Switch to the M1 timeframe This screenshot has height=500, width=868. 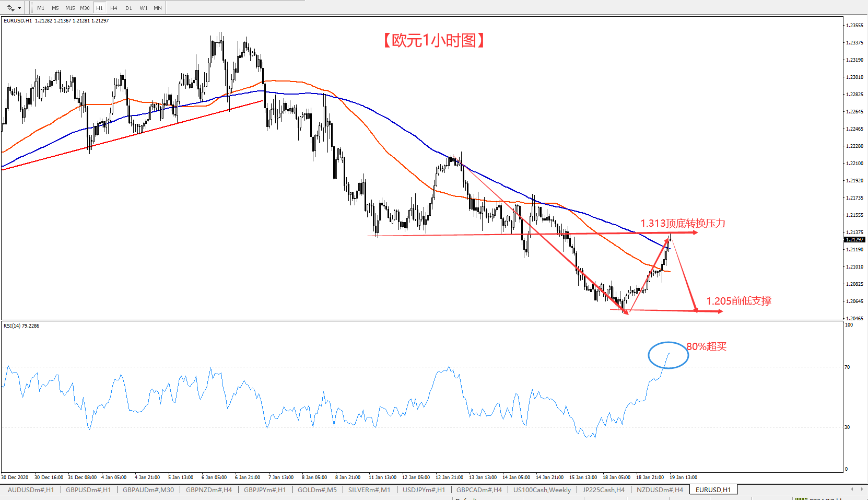(41, 8)
